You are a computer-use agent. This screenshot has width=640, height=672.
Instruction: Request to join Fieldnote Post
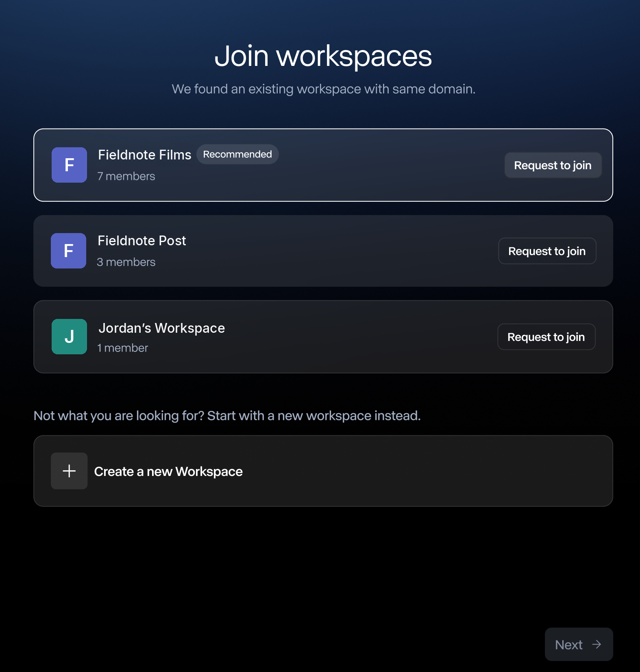coord(547,251)
